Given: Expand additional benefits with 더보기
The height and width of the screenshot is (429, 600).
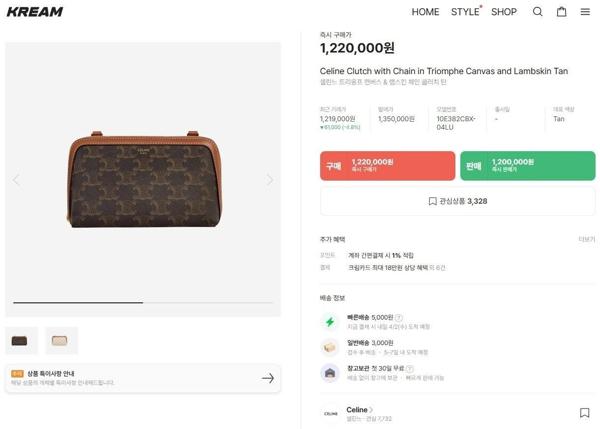Looking at the screenshot, I should click(x=586, y=239).
